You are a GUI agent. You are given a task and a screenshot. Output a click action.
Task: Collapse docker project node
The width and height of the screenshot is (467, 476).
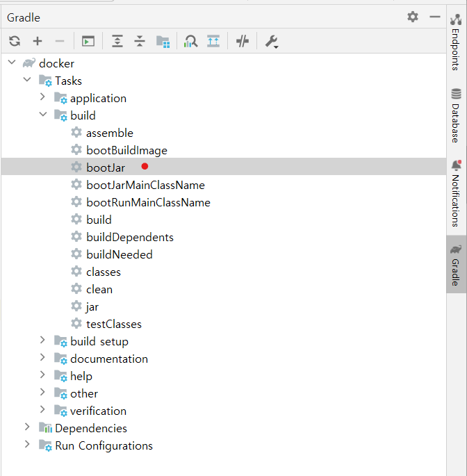(12, 63)
